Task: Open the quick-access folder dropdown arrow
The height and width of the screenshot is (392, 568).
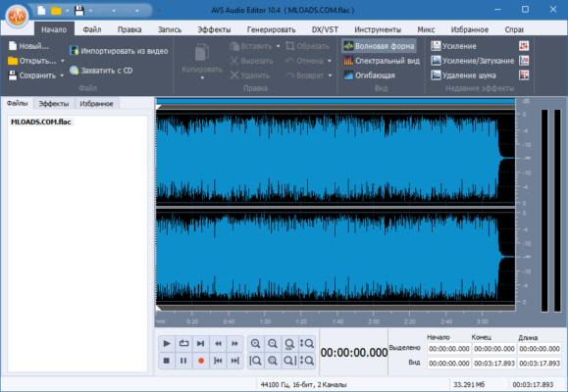Action: coord(67,11)
